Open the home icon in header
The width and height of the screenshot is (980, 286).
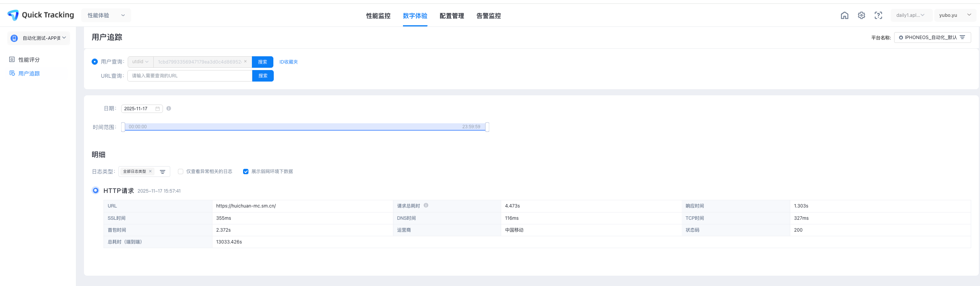(844, 15)
